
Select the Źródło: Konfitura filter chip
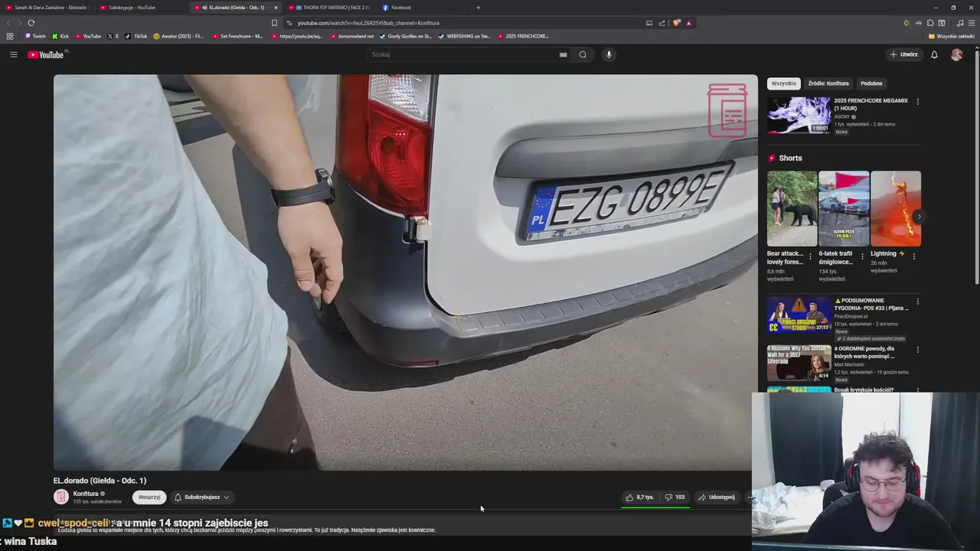(x=828, y=83)
